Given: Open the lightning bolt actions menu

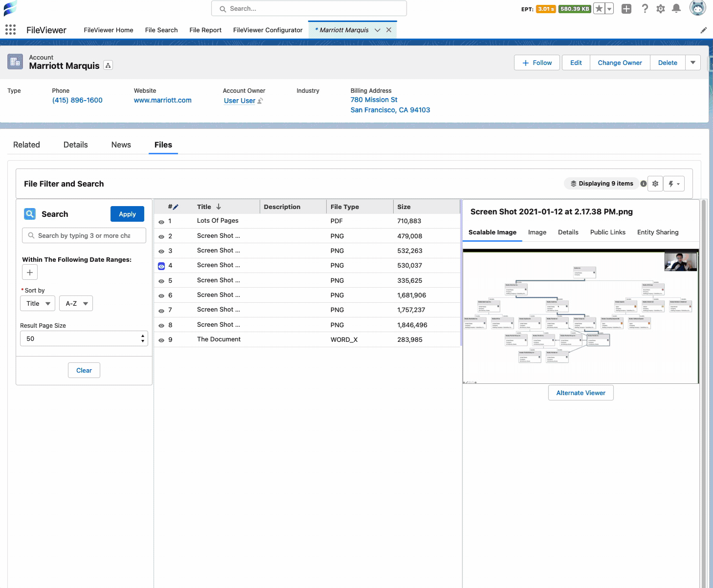Looking at the screenshot, I should pos(674,184).
